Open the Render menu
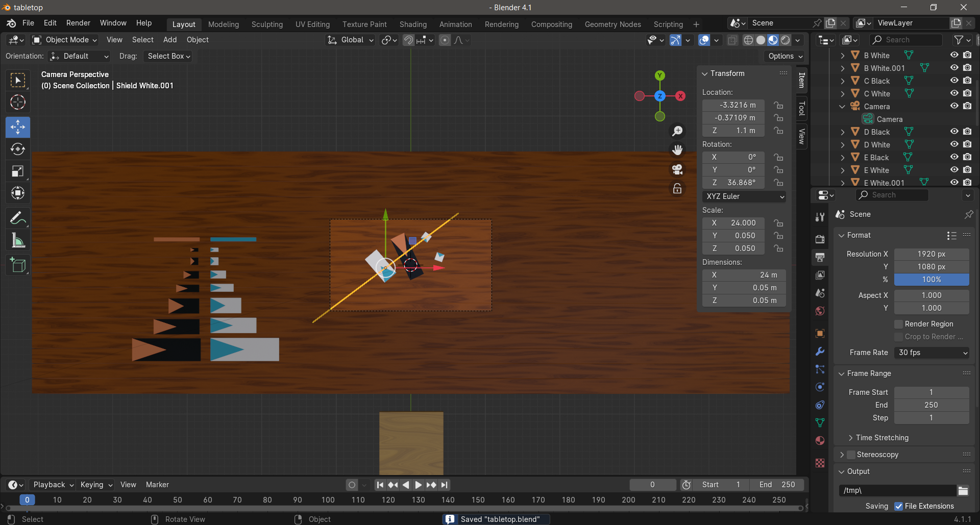Screen dimensions: 980x525 click(78, 23)
